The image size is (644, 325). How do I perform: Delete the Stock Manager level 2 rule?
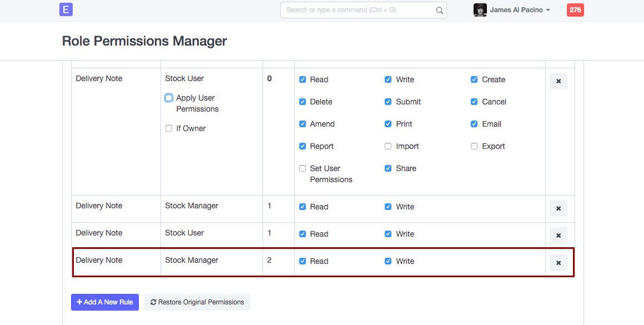559,263
